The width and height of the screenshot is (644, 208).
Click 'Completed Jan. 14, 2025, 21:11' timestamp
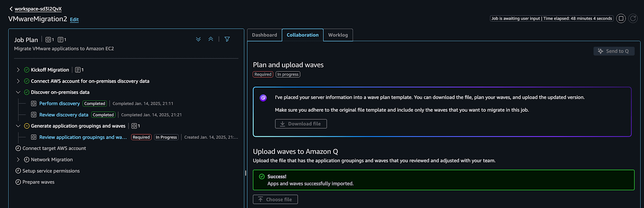tap(143, 104)
